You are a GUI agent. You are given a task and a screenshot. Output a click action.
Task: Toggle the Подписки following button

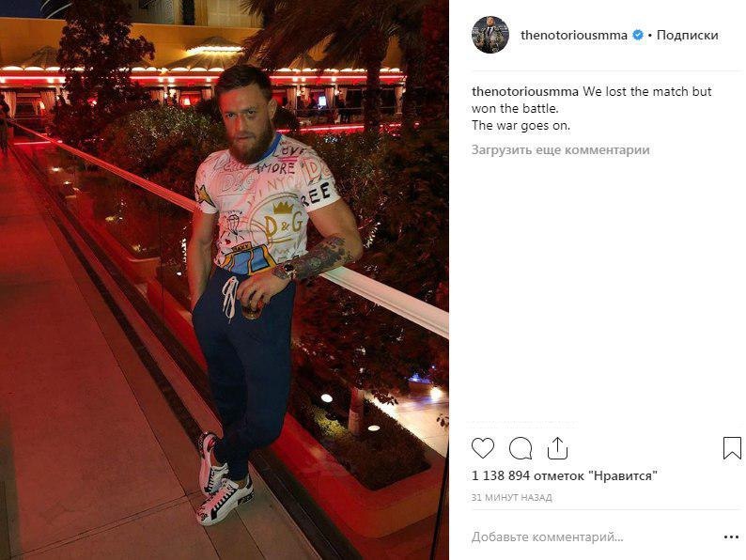pyautogui.click(x=688, y=35)
